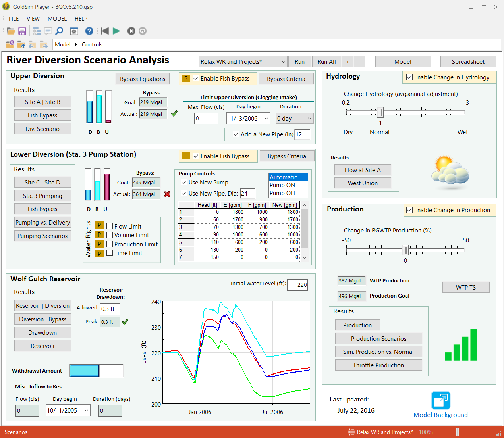This screenshot has height=438, width=504.
Task: Open the Duration day dropdown
Action: tap(309, 119)
